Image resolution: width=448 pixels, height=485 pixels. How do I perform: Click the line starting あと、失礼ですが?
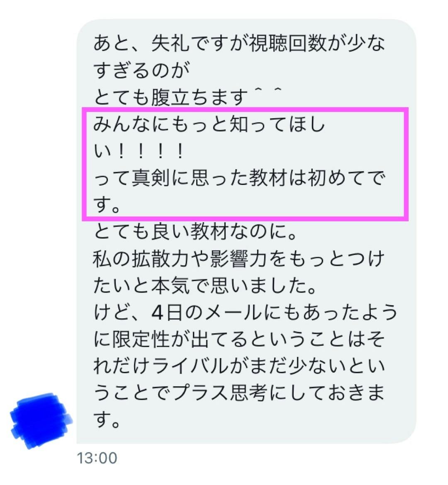239,43
